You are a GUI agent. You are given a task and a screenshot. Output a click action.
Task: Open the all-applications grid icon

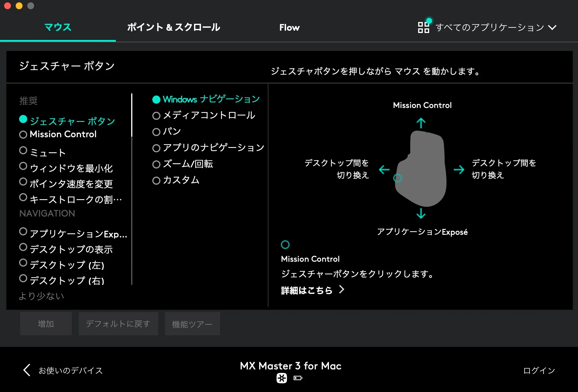tap(423, 28)
